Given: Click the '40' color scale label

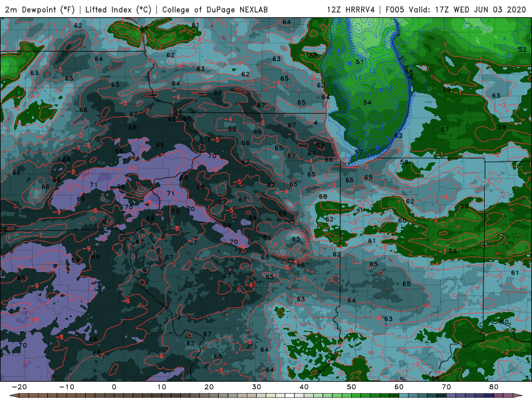Looking at the screenshot, I should pos(304,387).
